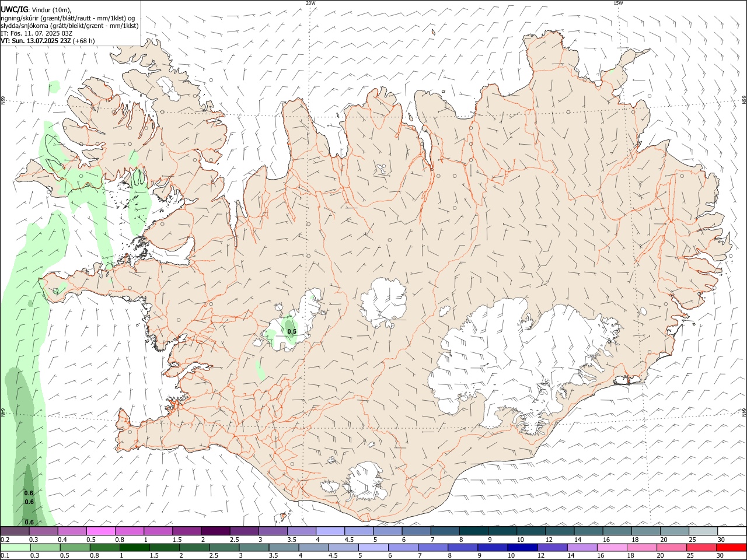Click the 20W longitude label

pyautogui.click(x=310, y=3)
